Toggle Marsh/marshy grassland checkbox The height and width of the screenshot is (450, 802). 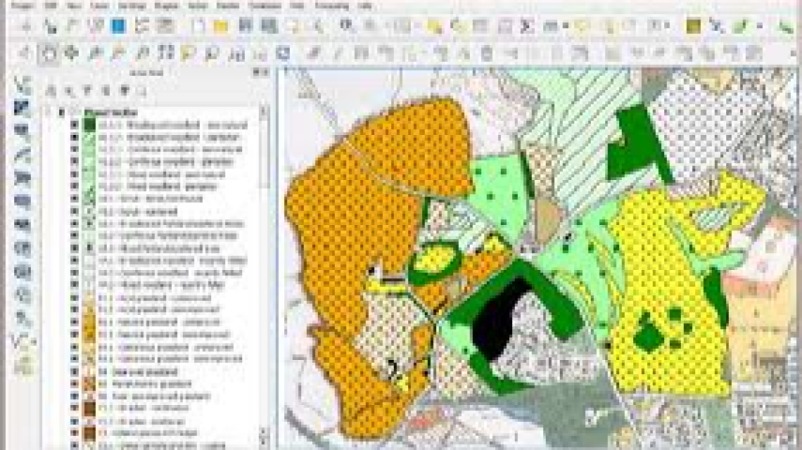[x=74, y=384]
